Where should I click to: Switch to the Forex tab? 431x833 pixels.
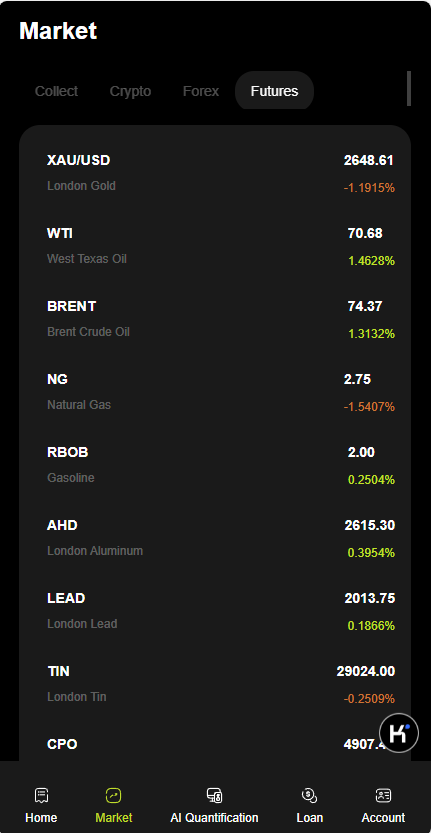(200, 91)
